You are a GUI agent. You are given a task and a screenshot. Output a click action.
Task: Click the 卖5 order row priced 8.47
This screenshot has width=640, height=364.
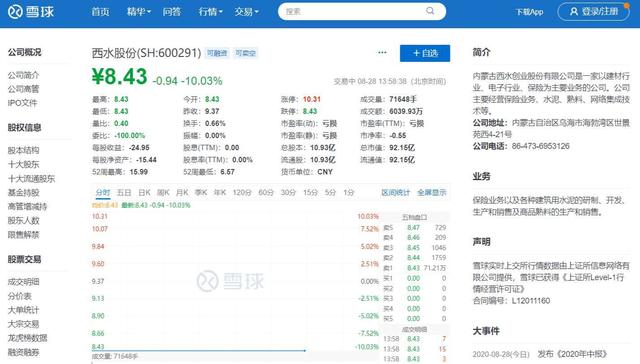[415, 227]
